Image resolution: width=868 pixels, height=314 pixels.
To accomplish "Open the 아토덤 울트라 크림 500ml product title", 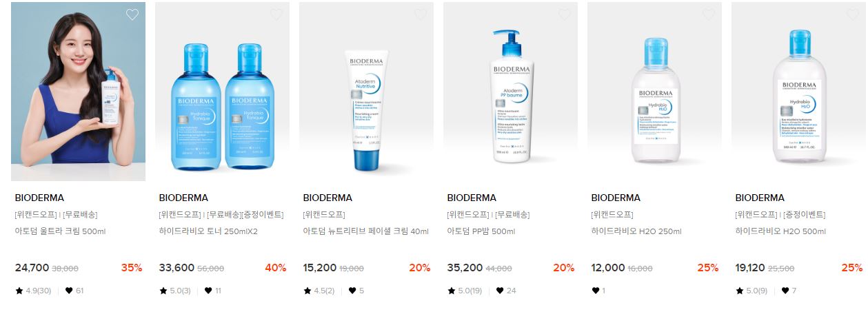I will 60,231.
